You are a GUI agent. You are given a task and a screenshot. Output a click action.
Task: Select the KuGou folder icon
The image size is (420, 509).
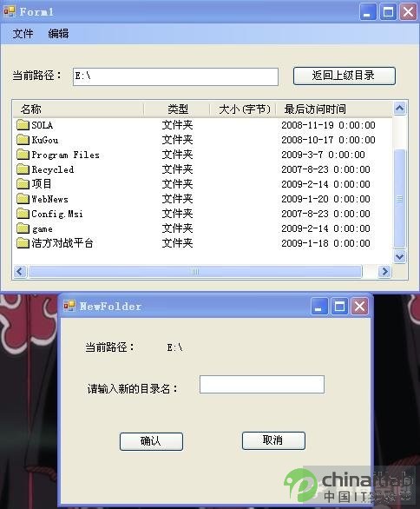[x=23, y=140]
